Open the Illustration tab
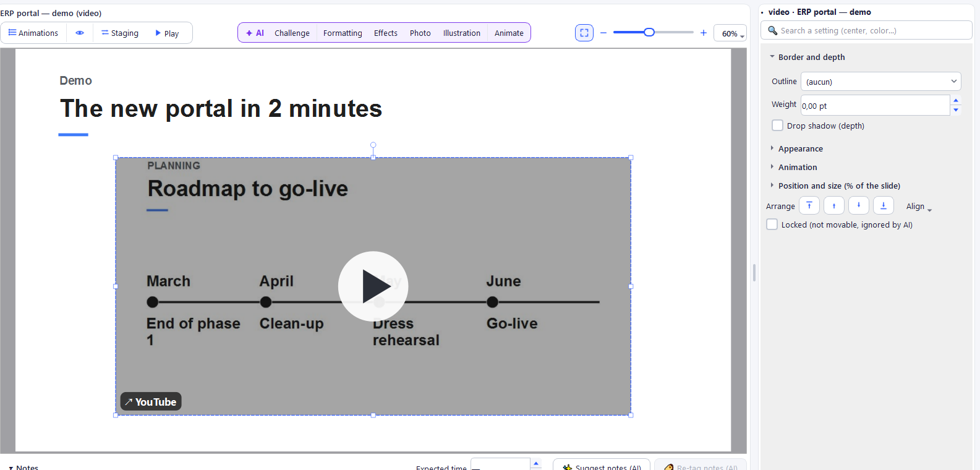Image resolution: width=980 pixels, height=470 pixels. pyautogui.click(x=462, y=33)
